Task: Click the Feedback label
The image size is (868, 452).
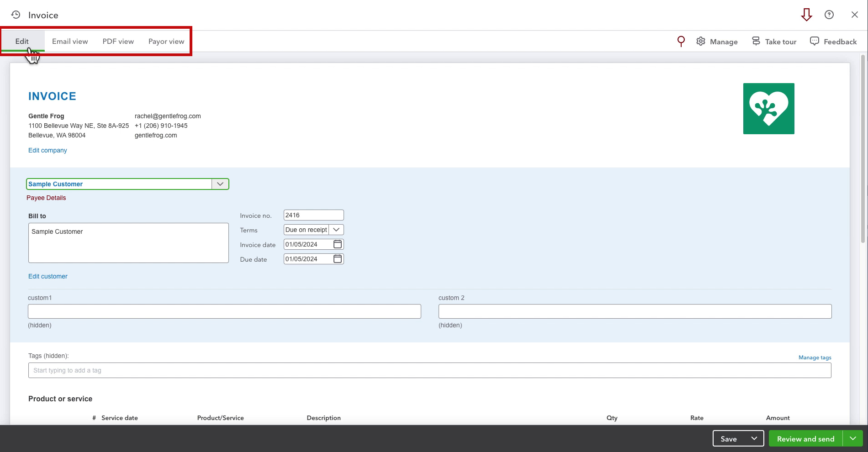Action: pos(840,42)
